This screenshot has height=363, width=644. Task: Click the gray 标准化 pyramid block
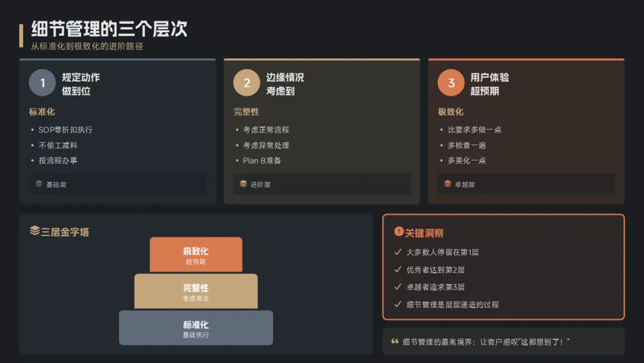(x=196, y=328)
